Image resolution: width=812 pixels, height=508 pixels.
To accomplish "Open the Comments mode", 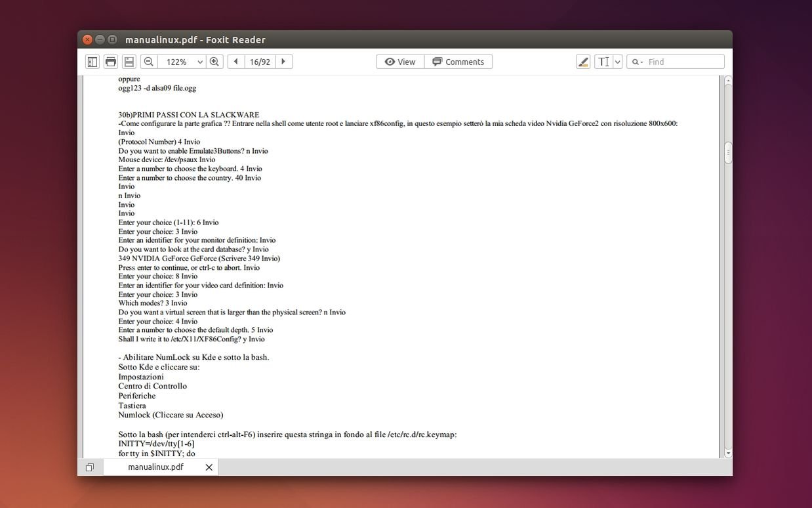I will pos(458,62).
